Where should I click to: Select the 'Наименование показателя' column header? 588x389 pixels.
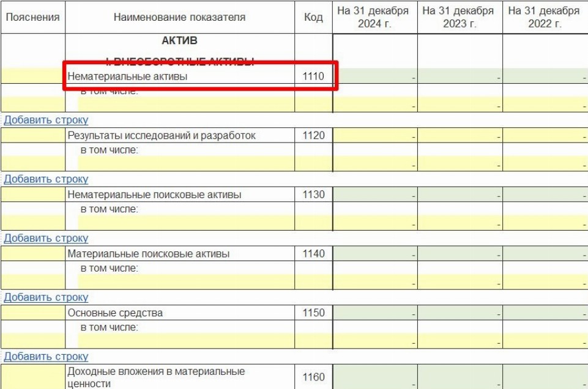(x=179, y=17)
